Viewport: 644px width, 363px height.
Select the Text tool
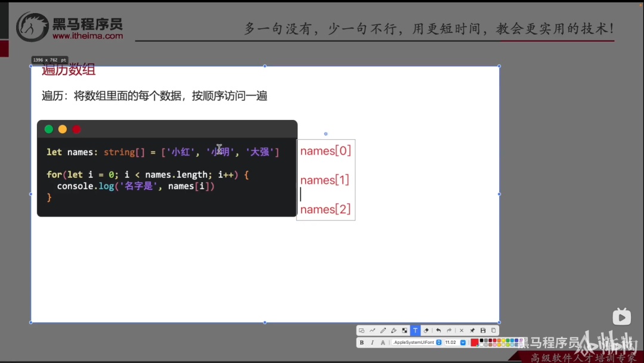[415, 331]
